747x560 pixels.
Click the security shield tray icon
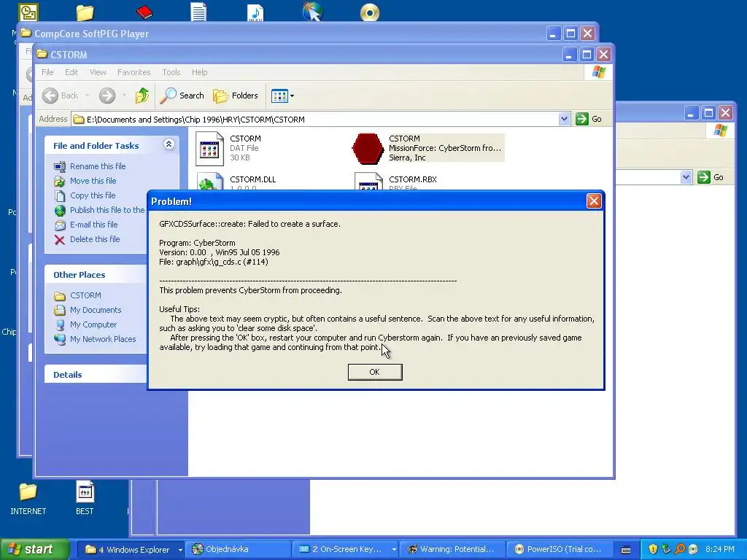653,550
